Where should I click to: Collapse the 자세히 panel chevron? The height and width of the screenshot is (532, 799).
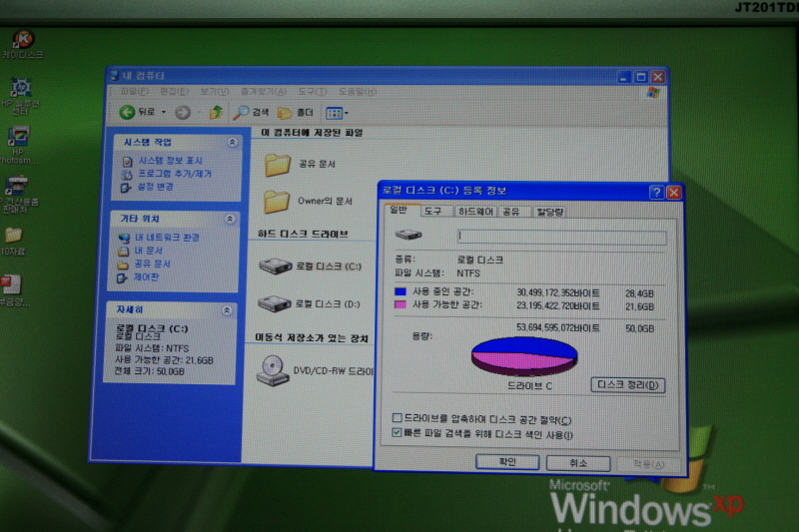click(x=228, y=310)
